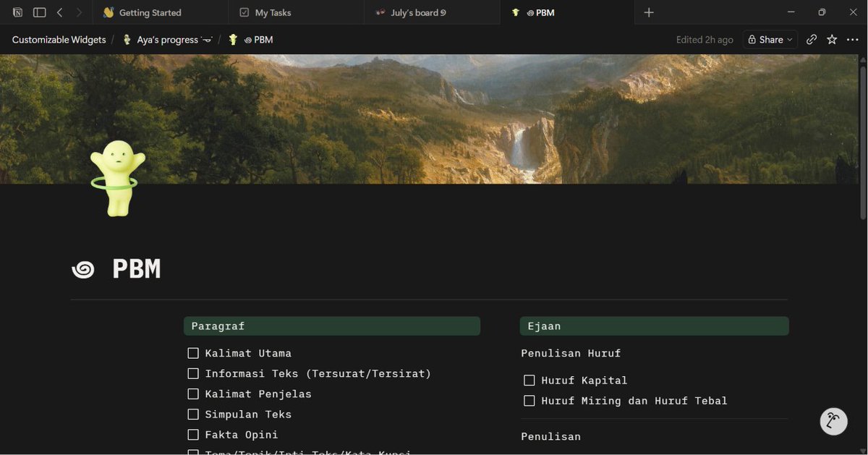Switch to the Getting Started tab
This screenshot has width=868, height=455.
point(161,12)
